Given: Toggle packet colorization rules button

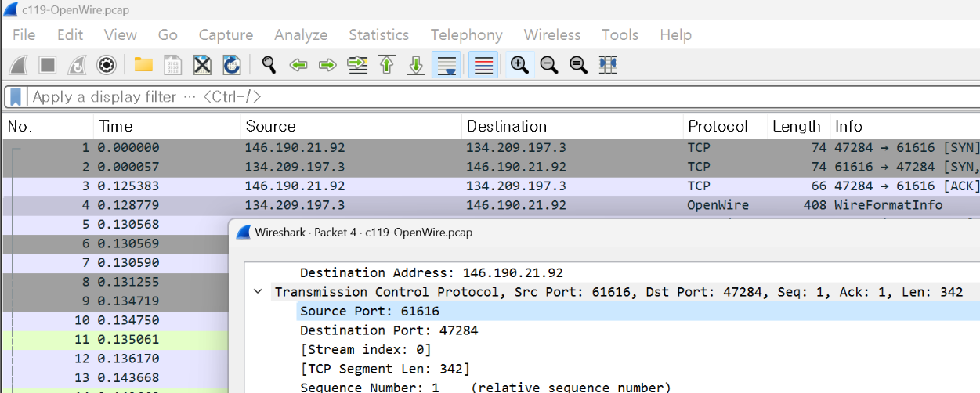Looking at the screenshot, I should [483, 65].
